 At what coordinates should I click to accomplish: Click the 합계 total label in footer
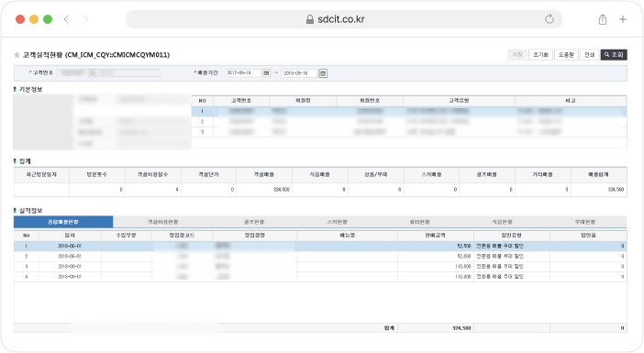click(x=389, y=328)
